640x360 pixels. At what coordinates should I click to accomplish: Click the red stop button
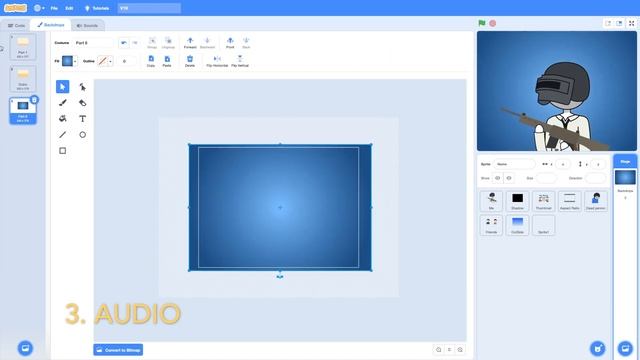click(x=493, y=23)
